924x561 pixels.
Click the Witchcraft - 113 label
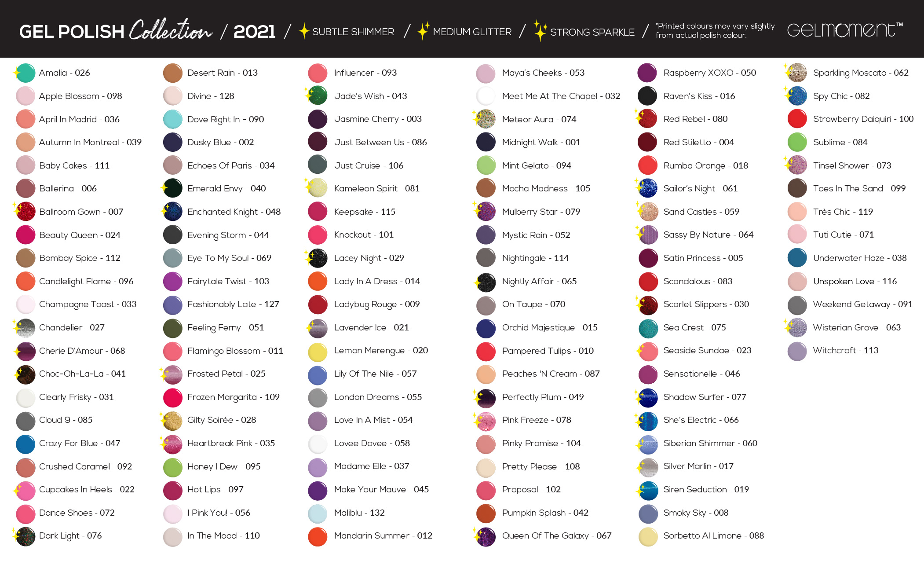tap(845, 351)
